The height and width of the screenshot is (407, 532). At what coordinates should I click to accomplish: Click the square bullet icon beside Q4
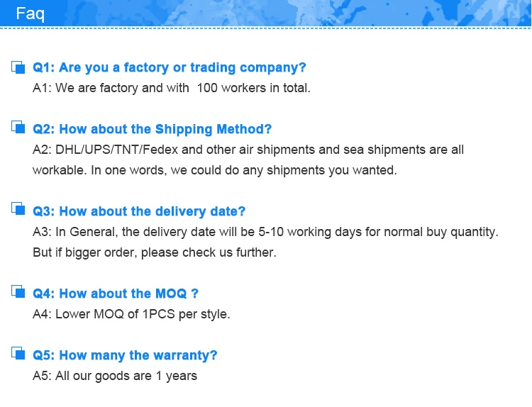coord(18,291)
